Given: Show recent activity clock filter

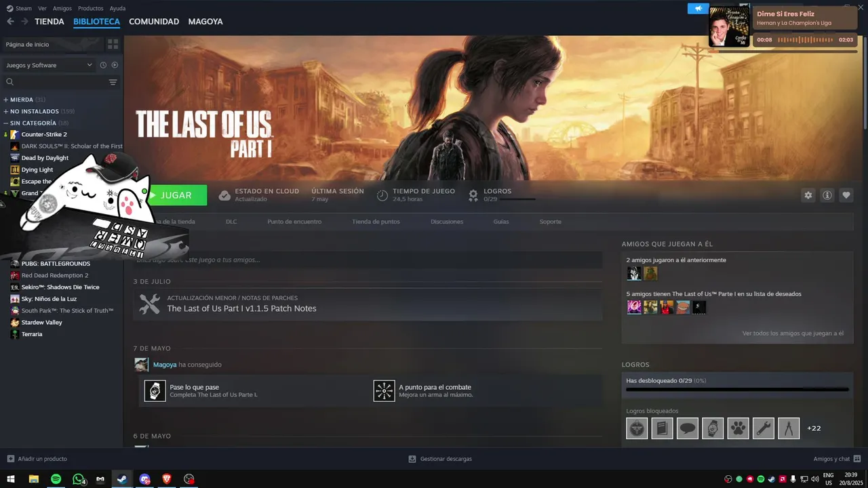Looking at the screenshot, I should [103, 65].
